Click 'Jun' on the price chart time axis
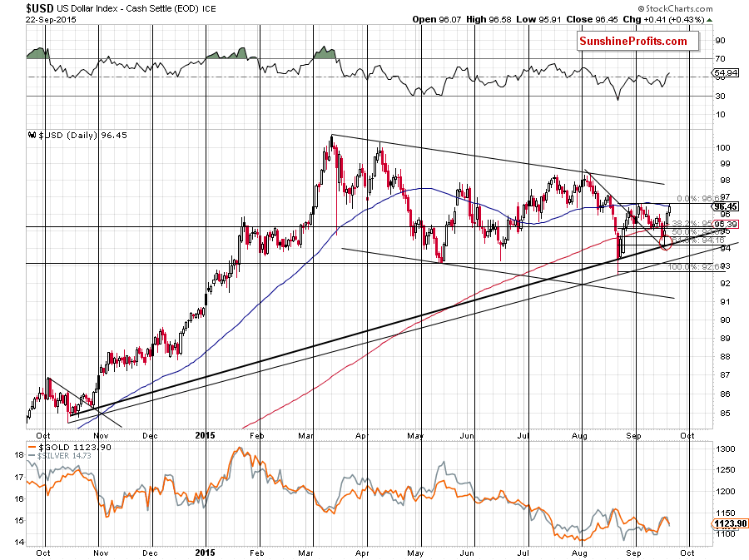This screenshot has width=749, height=560. point(467,436)
